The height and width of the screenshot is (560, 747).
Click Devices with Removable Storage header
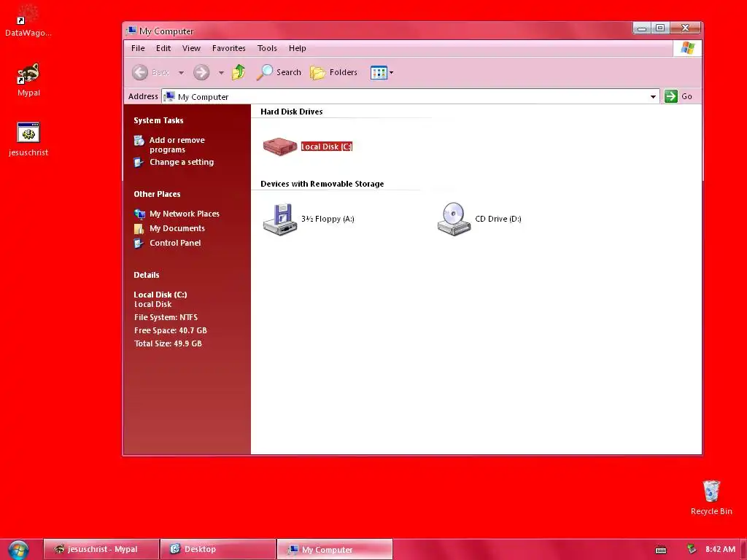point(322,184)
